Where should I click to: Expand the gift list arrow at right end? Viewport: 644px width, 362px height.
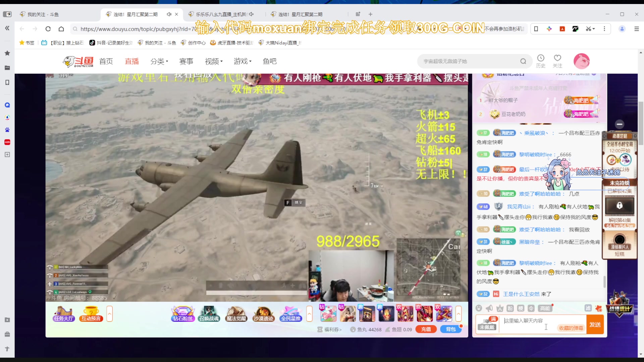pyautogui.click(x=458, y=314)
